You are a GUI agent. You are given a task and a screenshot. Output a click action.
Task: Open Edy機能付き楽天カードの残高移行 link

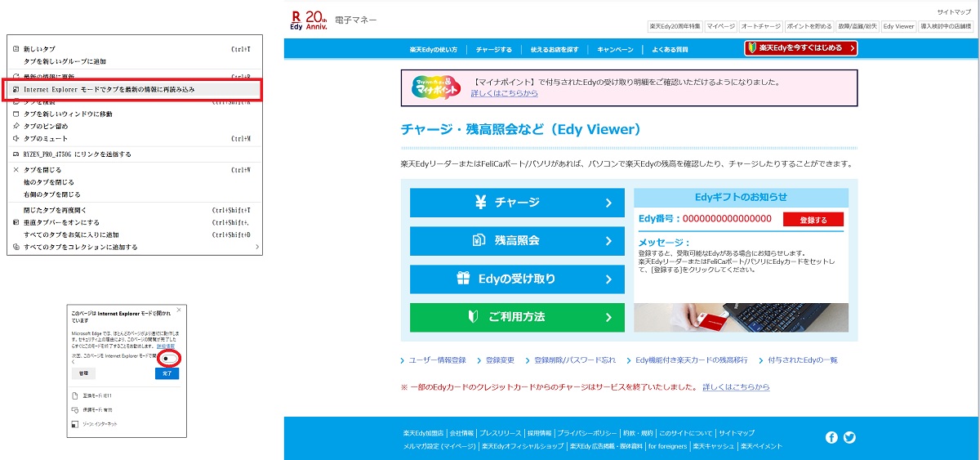pyautogui.click(x=692, y=360)
